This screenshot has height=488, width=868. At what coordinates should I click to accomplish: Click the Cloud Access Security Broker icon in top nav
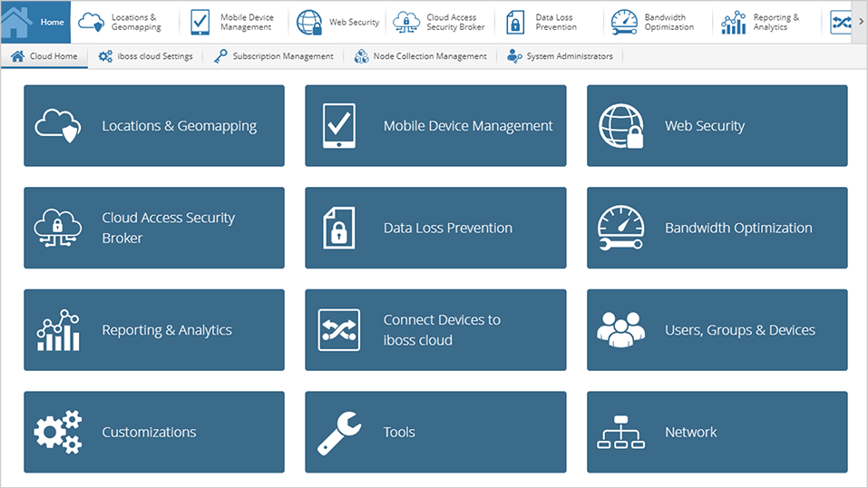click(x=406, y=22)
